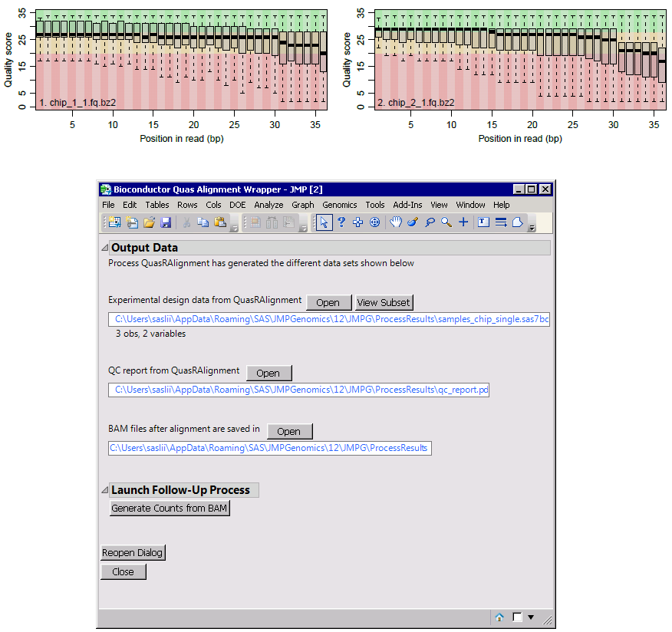Collapse the Launch Follow-Up Process section
This screenshot has height=632, width=672.
pos(104,489)
